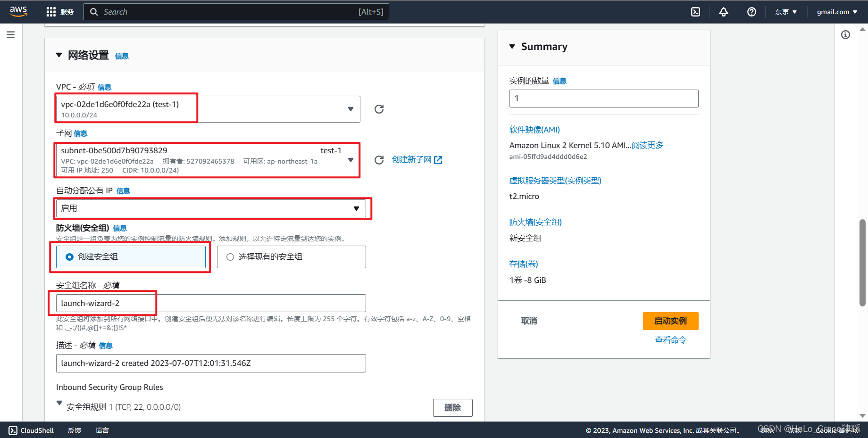Collapse the 网络设置 section

point(59,55)
